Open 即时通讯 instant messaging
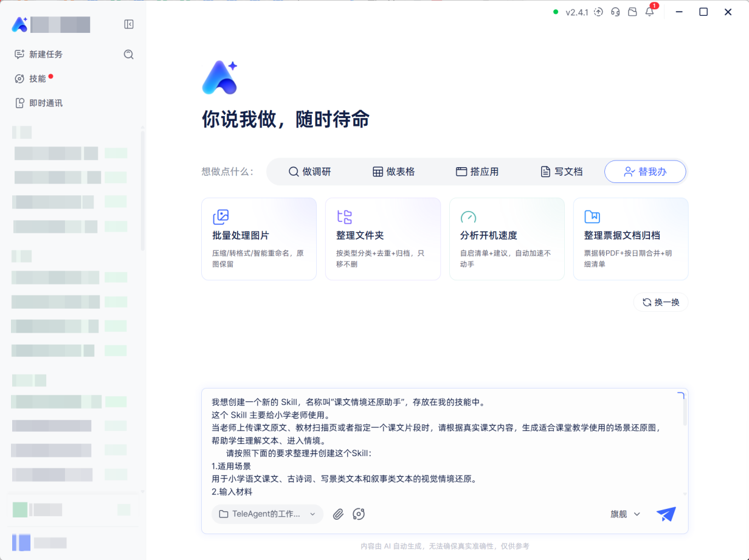 pos(39,103)
